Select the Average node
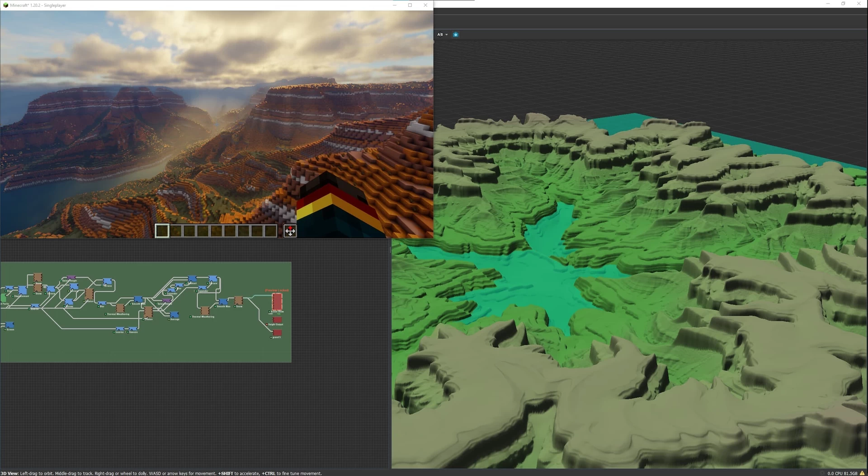Image resolution: width=868 pixels, height=476 pixels. point(174,314)
